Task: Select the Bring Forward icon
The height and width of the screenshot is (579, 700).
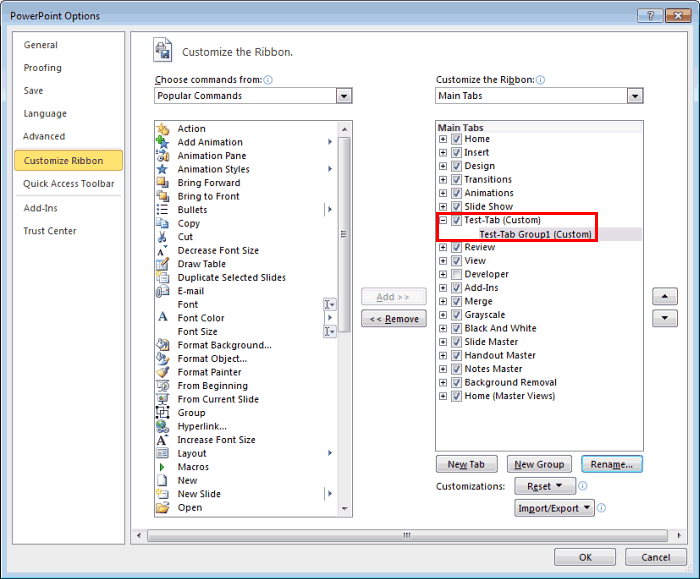Action: coord(163,183)
